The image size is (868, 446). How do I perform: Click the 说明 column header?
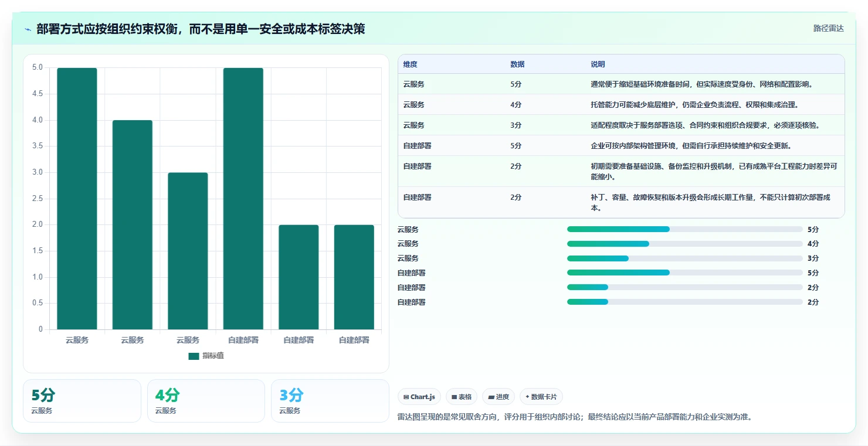tap(598, 64)
